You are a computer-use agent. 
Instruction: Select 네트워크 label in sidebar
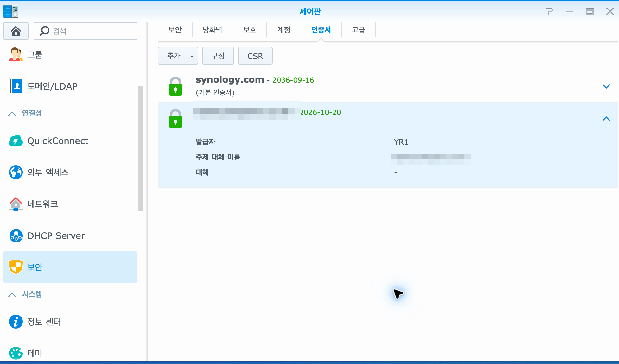tap(42, 204)
